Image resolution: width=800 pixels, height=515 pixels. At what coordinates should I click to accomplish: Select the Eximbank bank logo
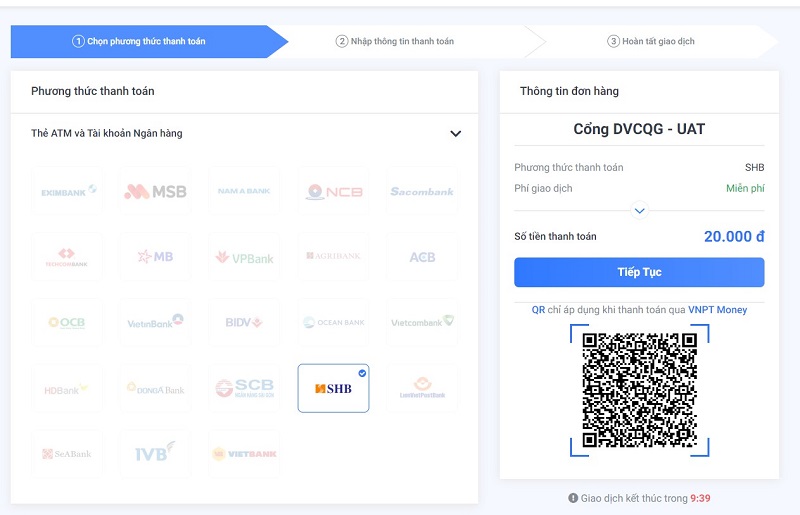pyautogui.click(x=68, y=191)
